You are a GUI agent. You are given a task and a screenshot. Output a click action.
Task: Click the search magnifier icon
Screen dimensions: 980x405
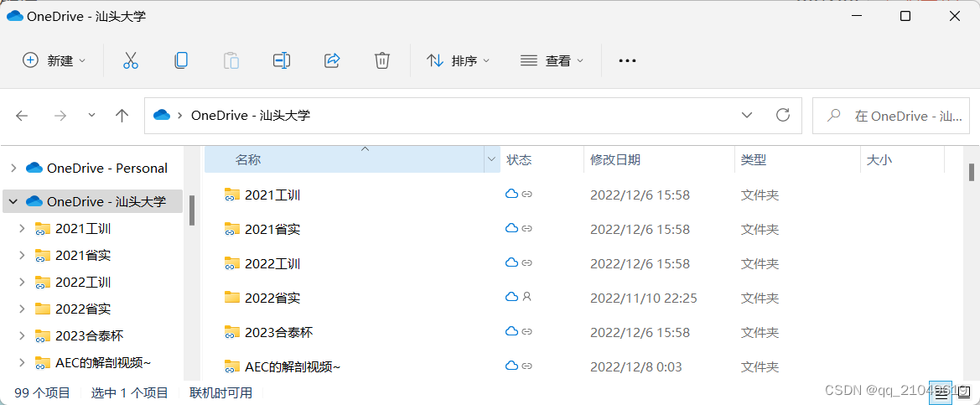[x=833, y=116]
